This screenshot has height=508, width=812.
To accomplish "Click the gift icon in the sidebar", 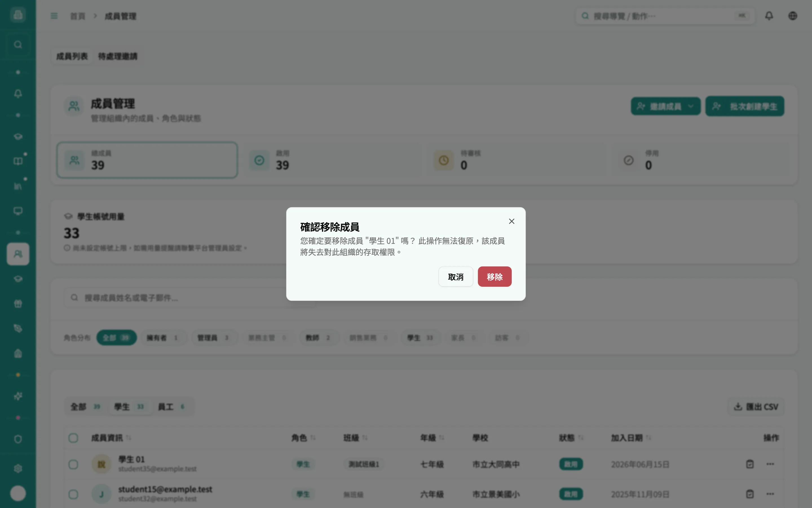I will [18, 304].
